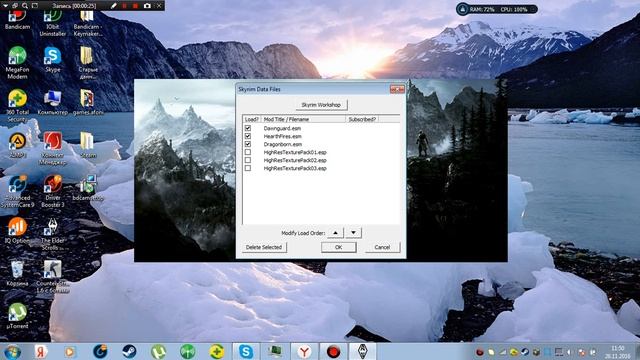Select the Dawnguard.esm filename text

point(282,128)
